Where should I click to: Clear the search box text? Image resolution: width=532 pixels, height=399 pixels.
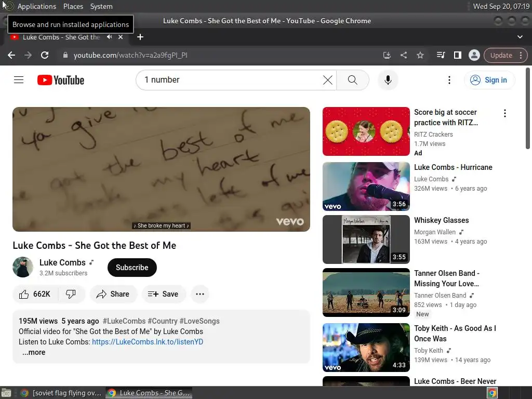tap(327, 80)
